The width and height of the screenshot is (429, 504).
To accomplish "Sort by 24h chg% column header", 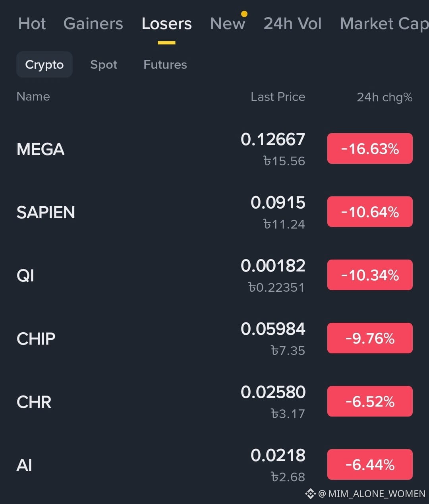I will tap(384, 97).
